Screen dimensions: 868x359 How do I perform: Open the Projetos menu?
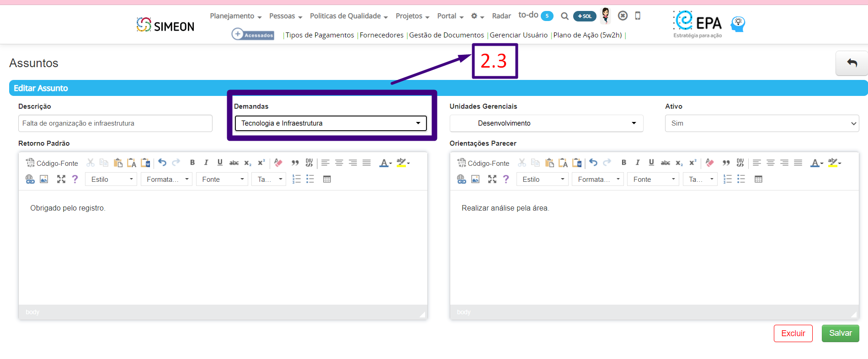(x=412, y=16)
